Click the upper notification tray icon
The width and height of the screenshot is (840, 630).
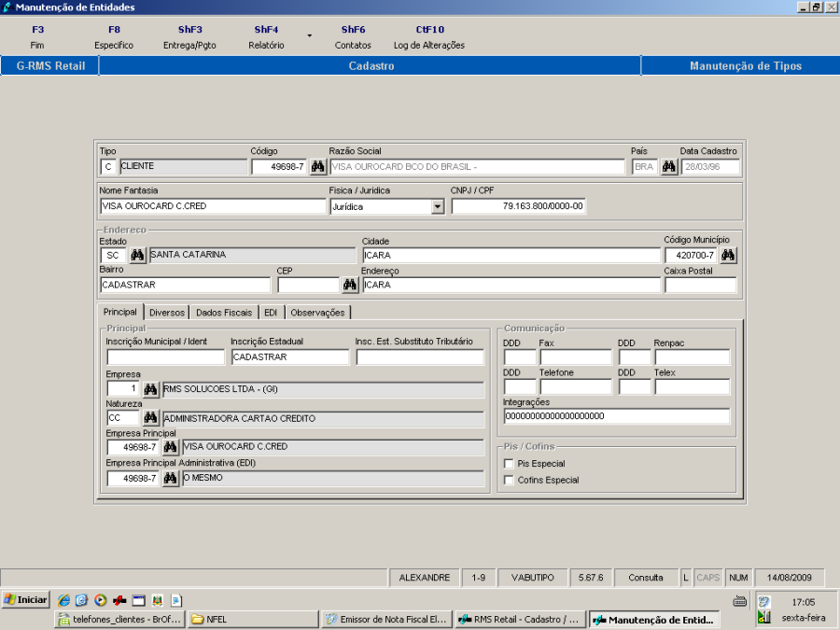[763, 602]
